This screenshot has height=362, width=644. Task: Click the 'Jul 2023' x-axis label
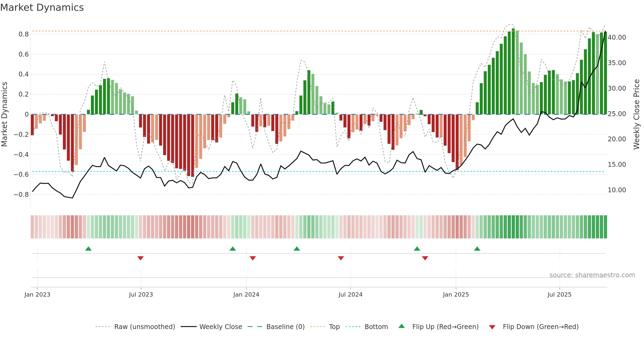141,294
